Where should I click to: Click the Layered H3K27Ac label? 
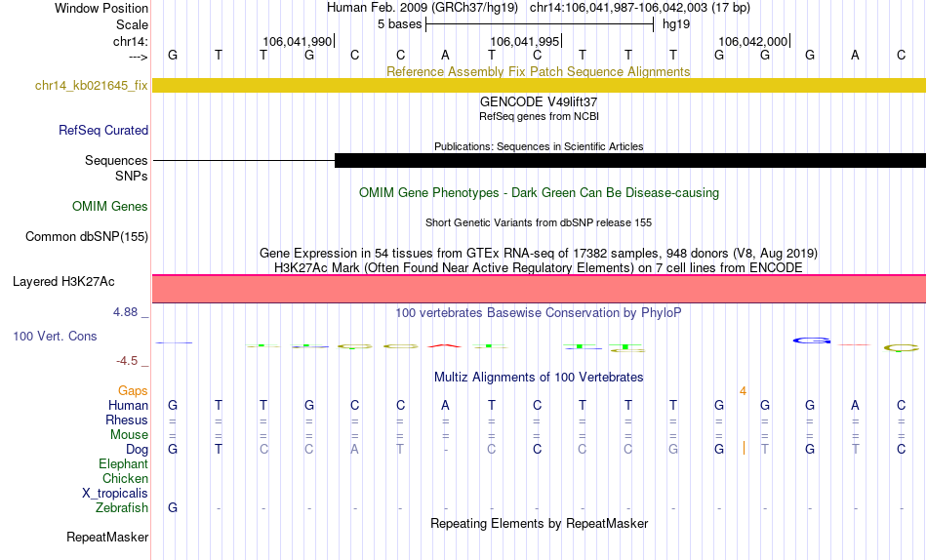63,282
